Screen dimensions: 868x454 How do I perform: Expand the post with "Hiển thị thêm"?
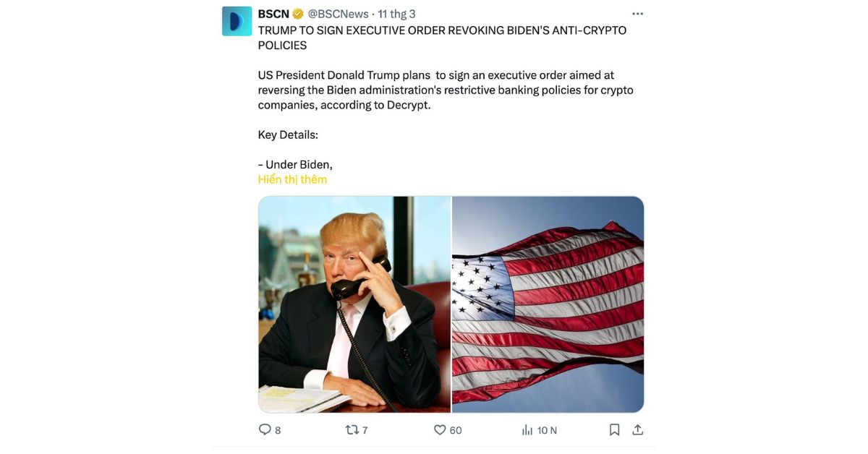click(292, 179)
